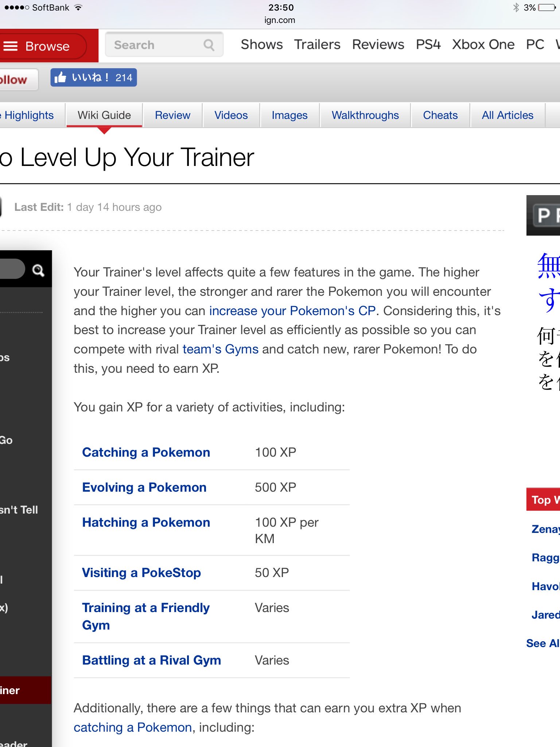Screen dimensions: 560x747
Task: Click the Follow button
Action: point(18,80)
